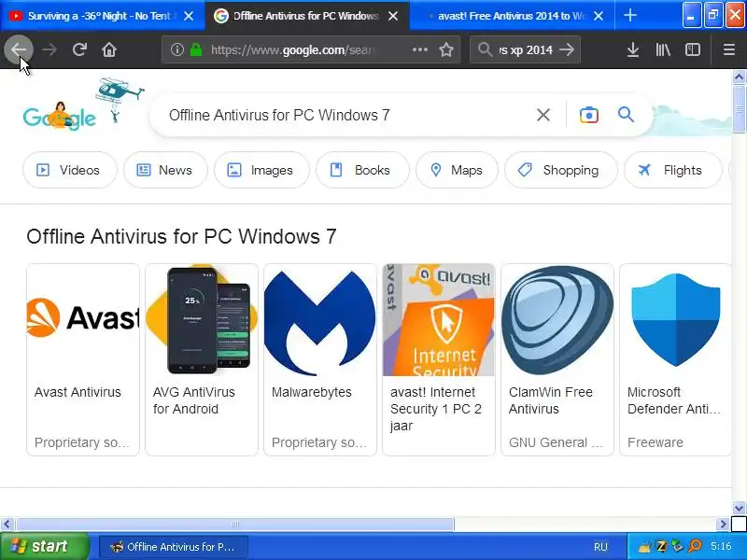Viewport: 747px width, 560px height.
Task: Search by image using camera icon
Action: click(x=589, y=115)
